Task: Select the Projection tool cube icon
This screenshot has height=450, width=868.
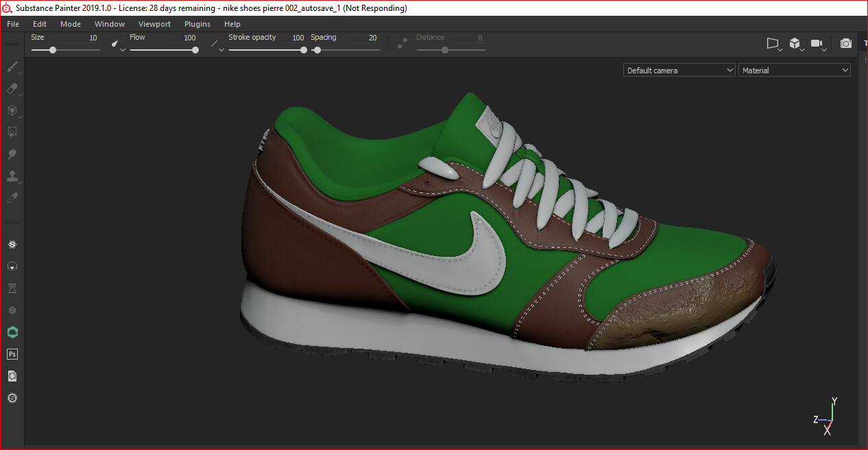Action: click(12, 110)
